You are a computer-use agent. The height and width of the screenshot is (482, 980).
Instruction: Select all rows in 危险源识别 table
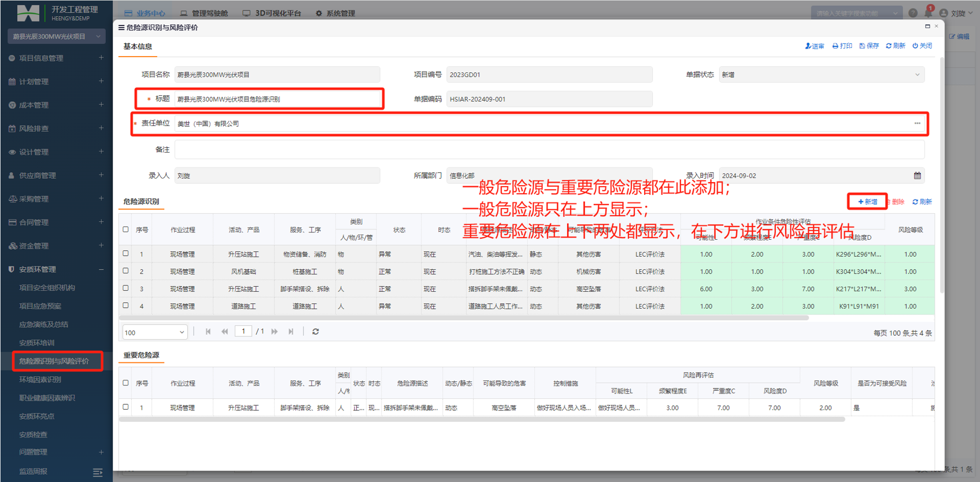click(x=125, y=229)
